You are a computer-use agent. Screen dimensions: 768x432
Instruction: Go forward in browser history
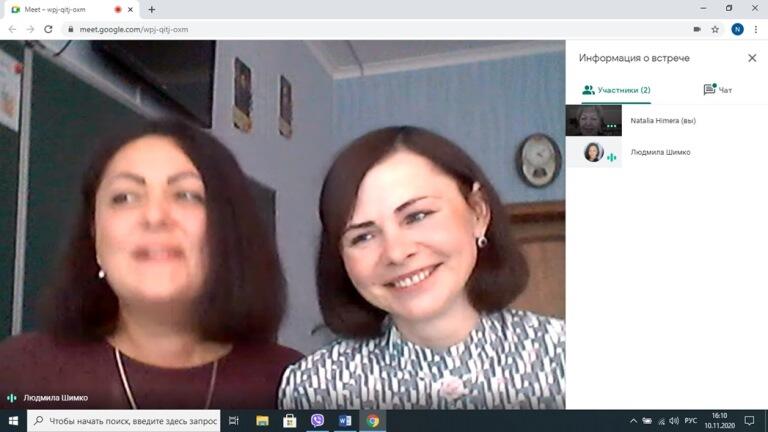tap(30, 29)
